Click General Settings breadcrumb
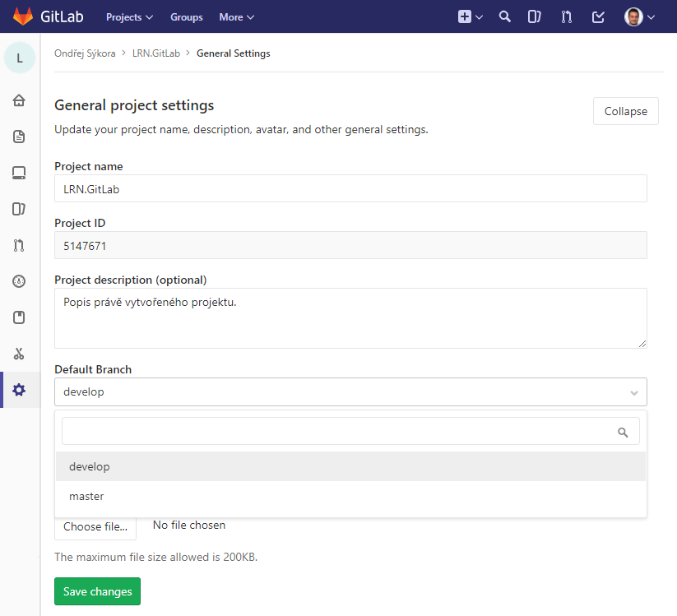This screenshot has height=616, width=677. pyautogui.click(x=234, y=53)
